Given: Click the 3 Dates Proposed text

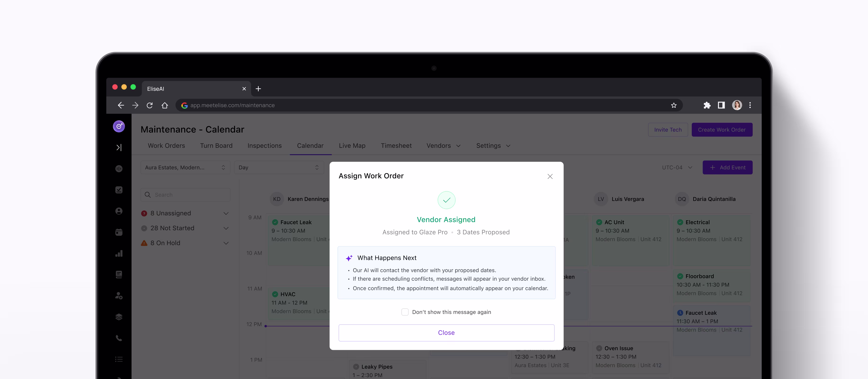Looking at the screenshot, I should tap(483, 232).
